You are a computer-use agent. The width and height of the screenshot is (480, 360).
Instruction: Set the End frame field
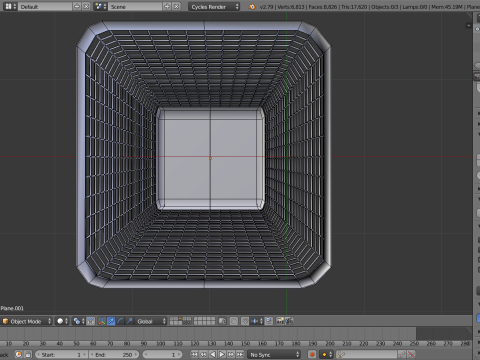[115, 355]
